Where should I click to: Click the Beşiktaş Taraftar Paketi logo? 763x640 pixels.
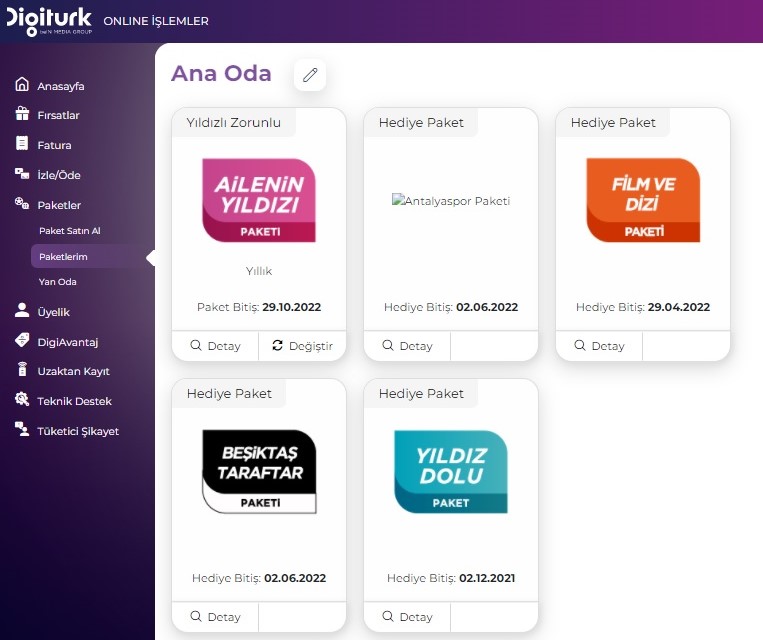(x=259, y=471)
